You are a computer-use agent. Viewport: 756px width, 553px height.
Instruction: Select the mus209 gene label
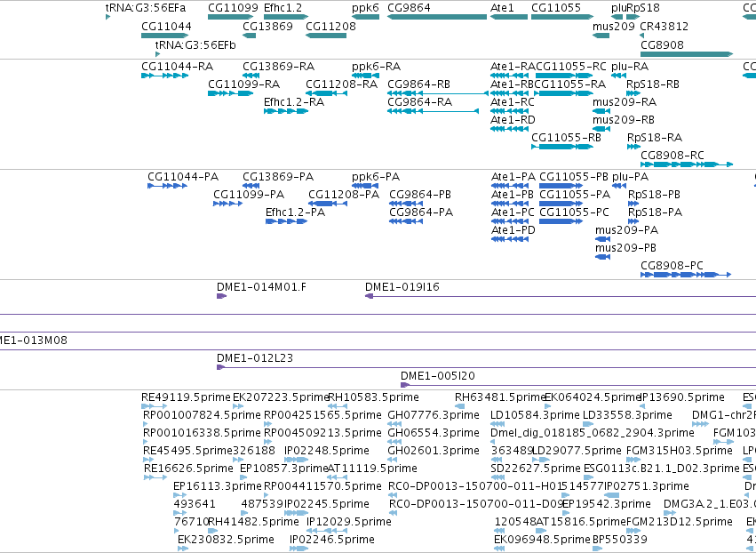pos(613,27)
